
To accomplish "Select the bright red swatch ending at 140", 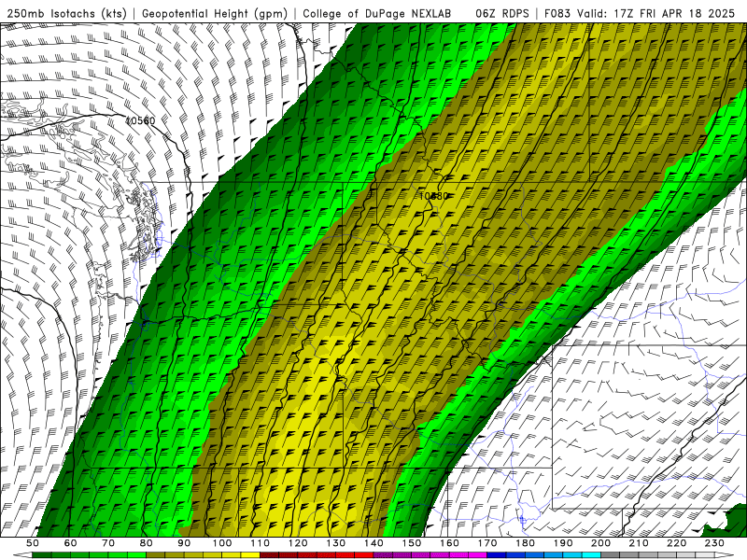I will [364, 555].
